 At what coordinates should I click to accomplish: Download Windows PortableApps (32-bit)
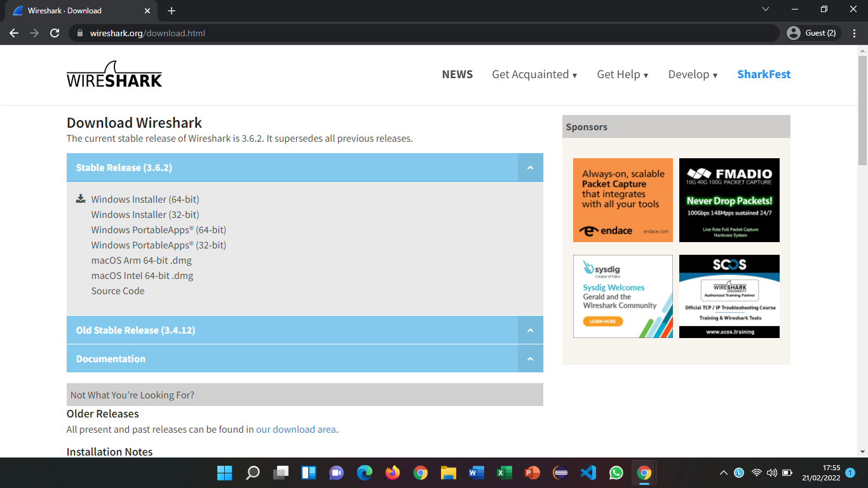pos(159,245)
